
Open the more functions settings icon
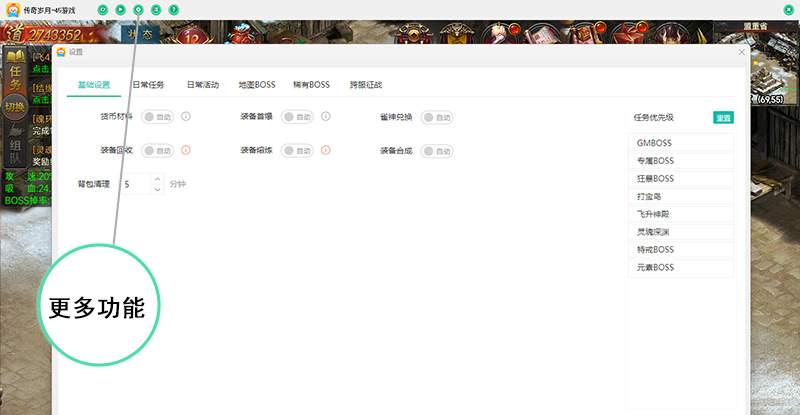point(138,9)
